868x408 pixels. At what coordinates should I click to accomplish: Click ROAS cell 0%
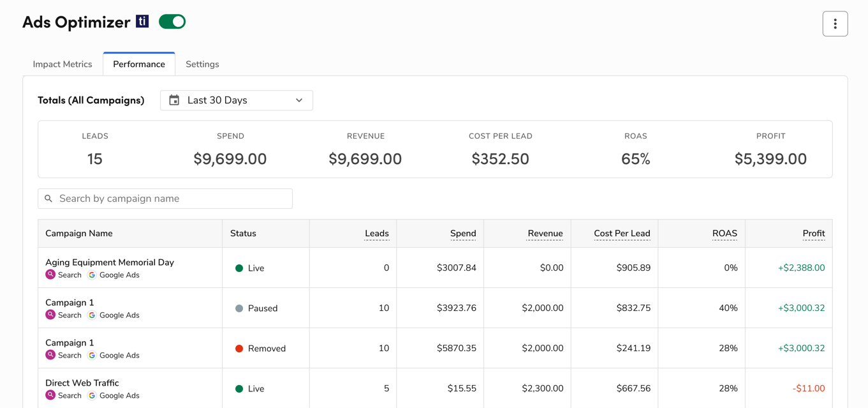pos(731,268)
